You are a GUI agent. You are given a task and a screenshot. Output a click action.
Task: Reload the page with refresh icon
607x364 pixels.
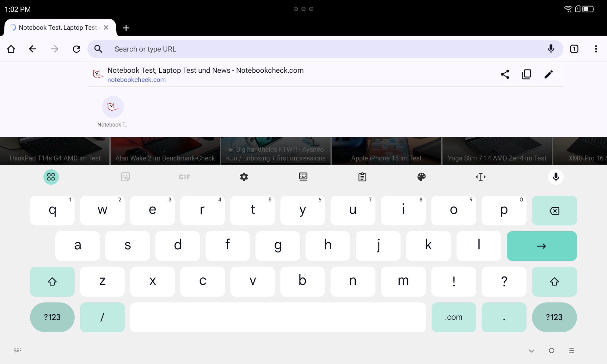click(76, 49)
